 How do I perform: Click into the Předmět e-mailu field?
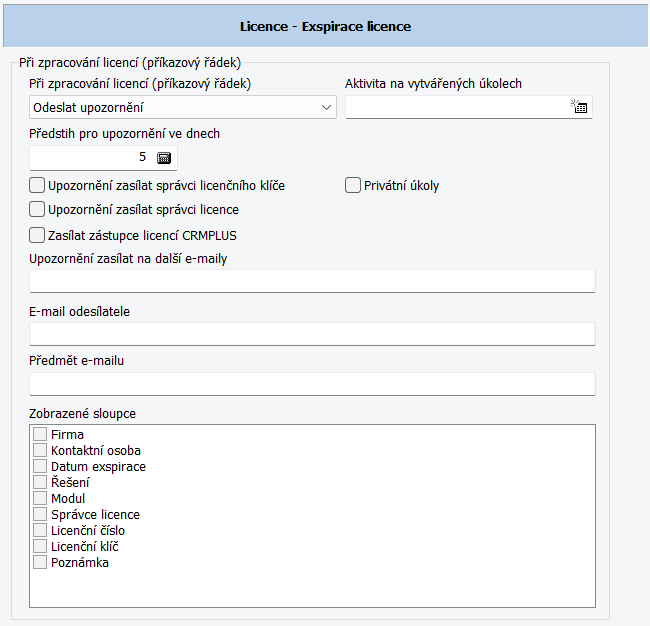(312, 384)
